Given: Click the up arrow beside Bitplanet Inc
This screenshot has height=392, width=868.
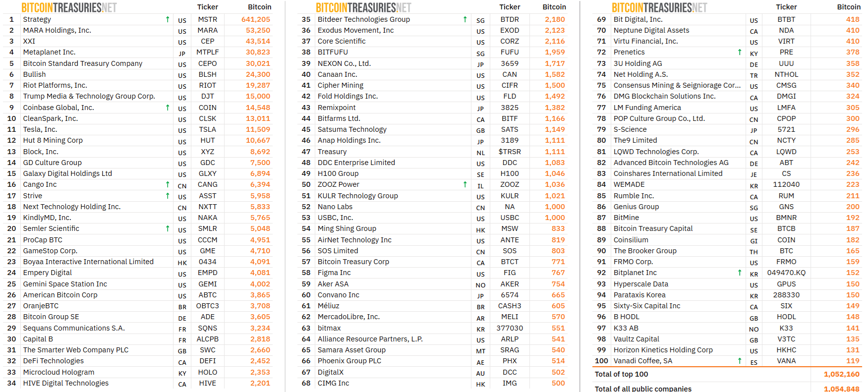Looking at the screenshot, I should (x=740, y=273).
